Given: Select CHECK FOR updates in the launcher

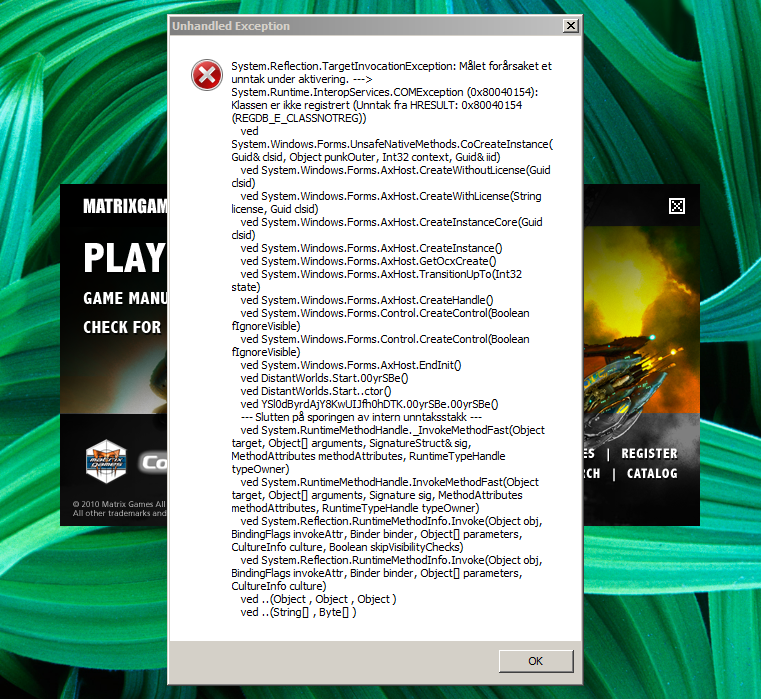Looking at the screenshot, I should coord(122,327).
